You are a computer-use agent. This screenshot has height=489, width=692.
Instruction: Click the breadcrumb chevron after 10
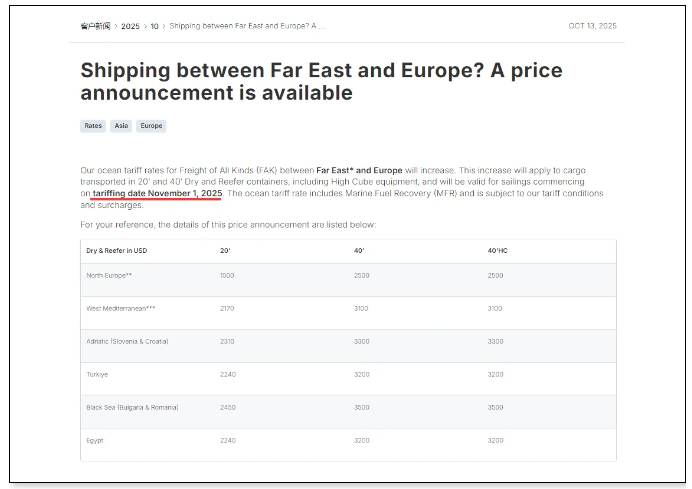tap(164, 26)
